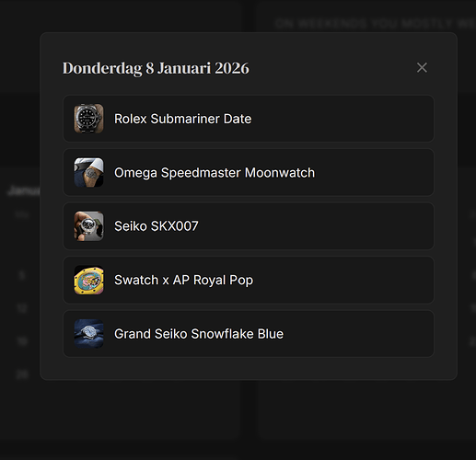
Task: Click the blurred Januari month heading
Action: pyautogui.click(x=24, y=190)
